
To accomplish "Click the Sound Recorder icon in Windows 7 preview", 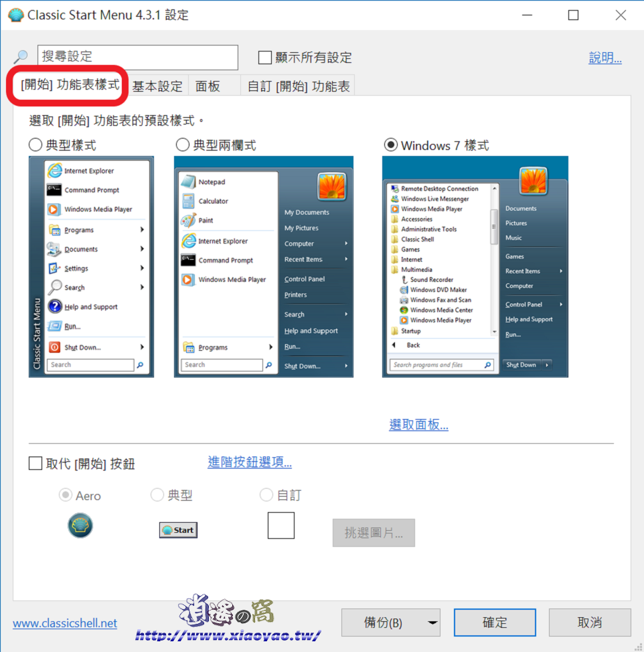I will (404, 279).
